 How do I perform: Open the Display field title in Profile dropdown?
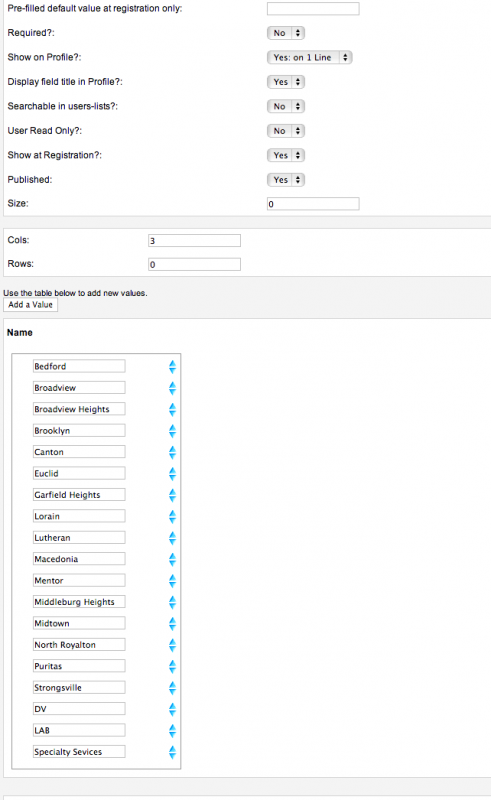point(286,82)
